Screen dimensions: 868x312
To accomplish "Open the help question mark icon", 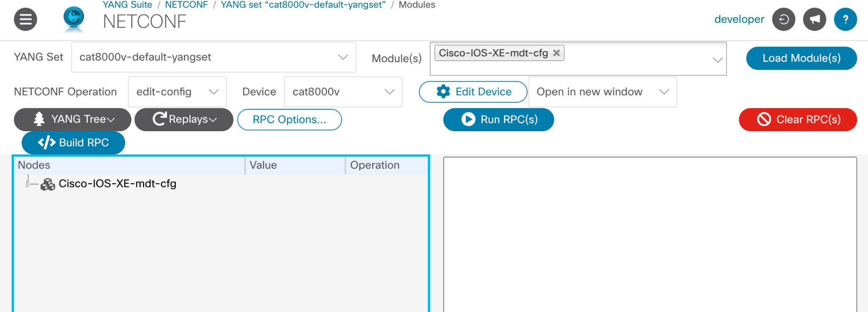I will coord(845,19).
